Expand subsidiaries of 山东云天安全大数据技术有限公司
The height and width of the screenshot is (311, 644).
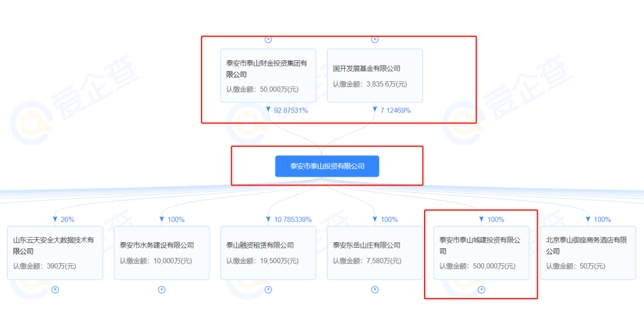coord(55,290)
